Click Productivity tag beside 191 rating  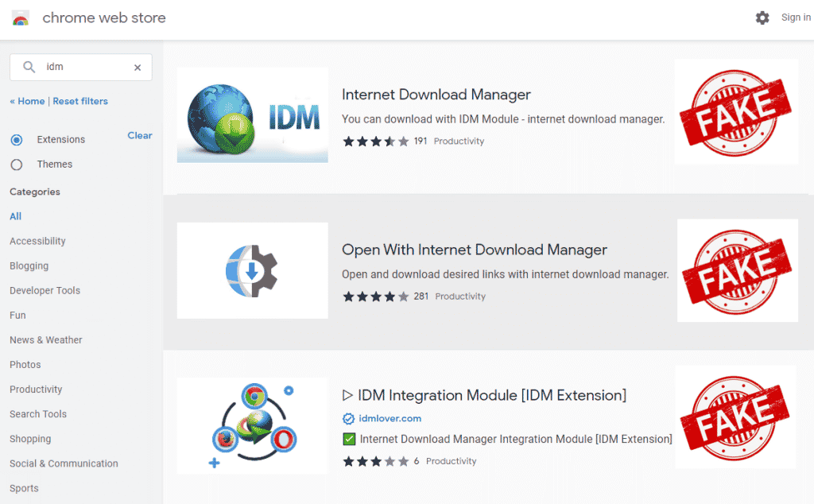click(x=459, y=142)
